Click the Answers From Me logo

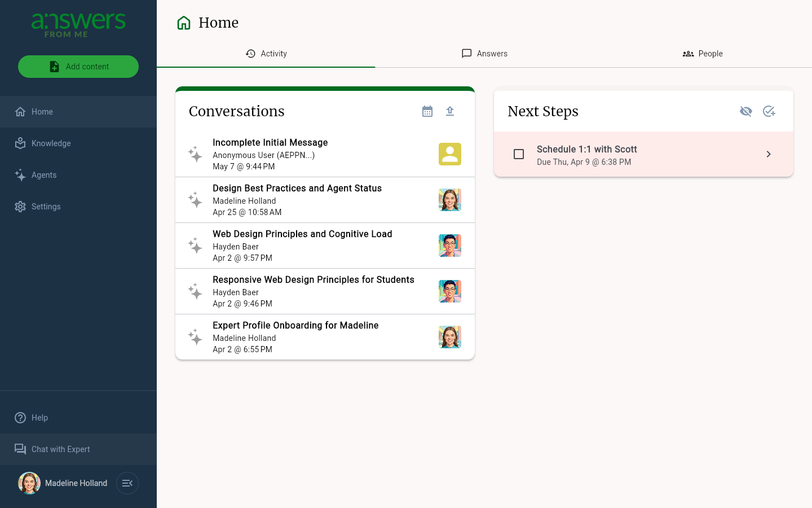[x=78, y=25]
